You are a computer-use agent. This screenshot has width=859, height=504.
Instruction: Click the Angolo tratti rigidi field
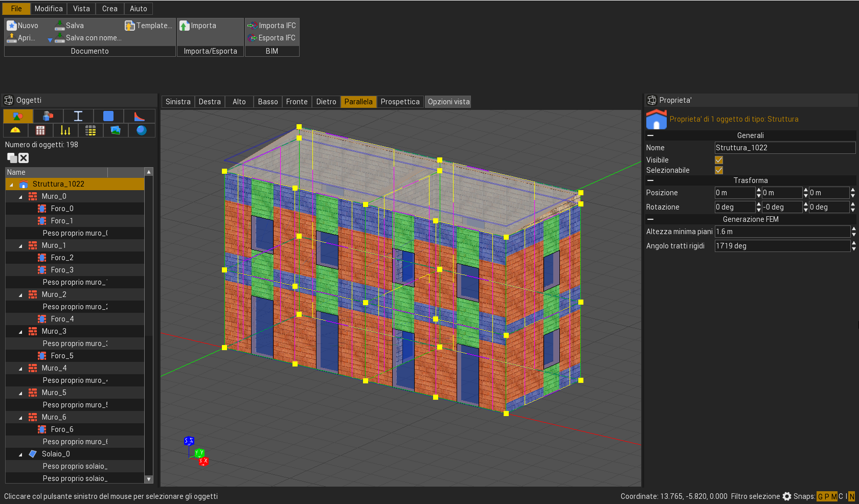(782, 246)
